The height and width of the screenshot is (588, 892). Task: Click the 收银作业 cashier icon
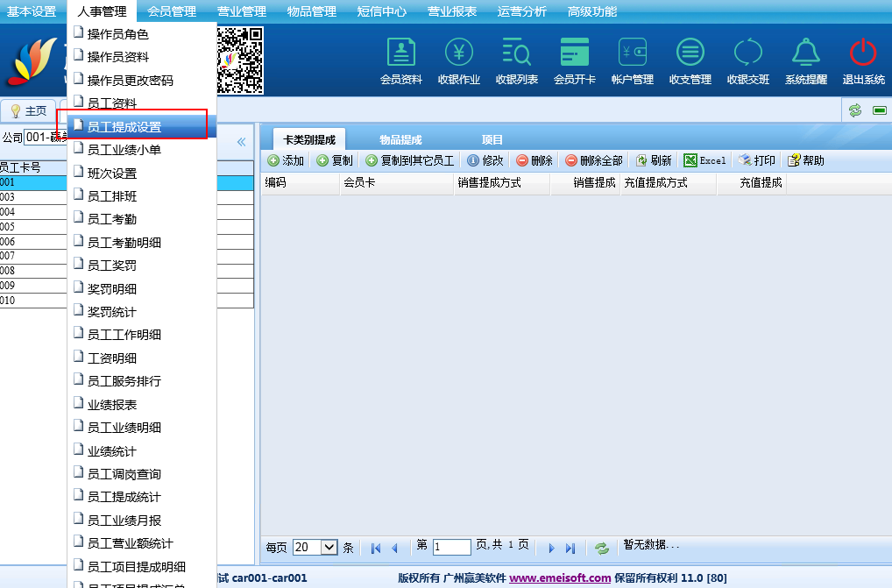click(x=458, y=53)
